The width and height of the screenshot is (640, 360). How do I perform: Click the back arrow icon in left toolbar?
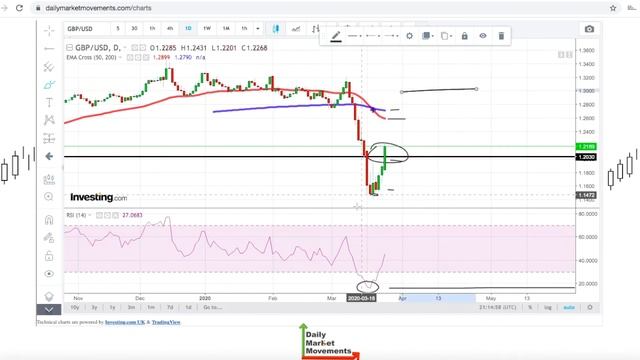coord(49,156)
